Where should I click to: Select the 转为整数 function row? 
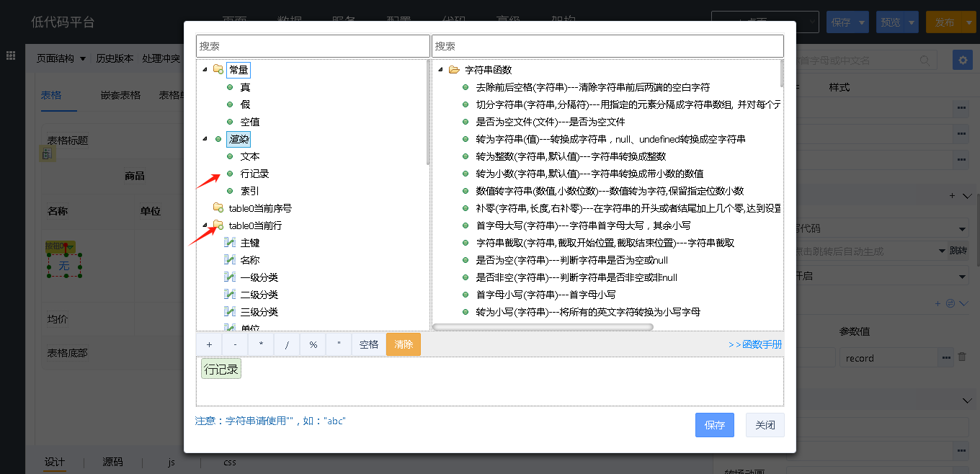click(x=571, y=156)
